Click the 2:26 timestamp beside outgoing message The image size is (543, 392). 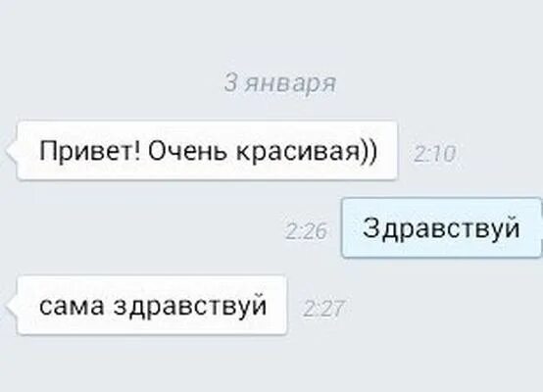click(306, 231)
